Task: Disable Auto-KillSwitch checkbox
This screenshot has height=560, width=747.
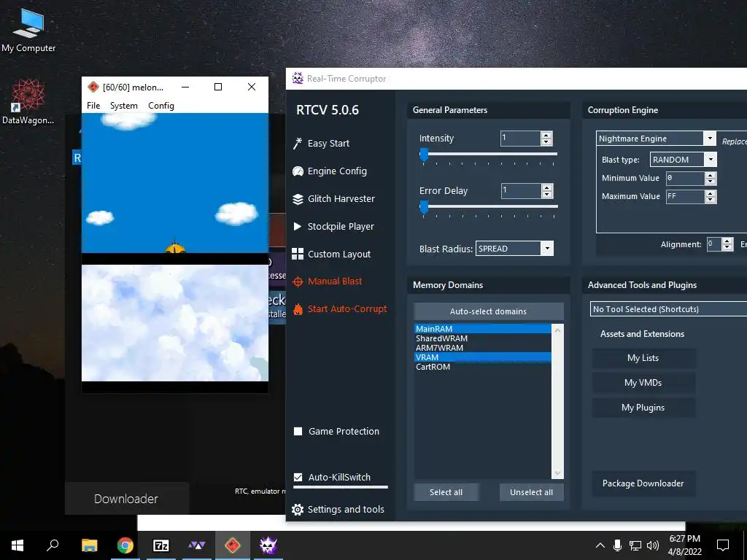Action: [298, 477]
